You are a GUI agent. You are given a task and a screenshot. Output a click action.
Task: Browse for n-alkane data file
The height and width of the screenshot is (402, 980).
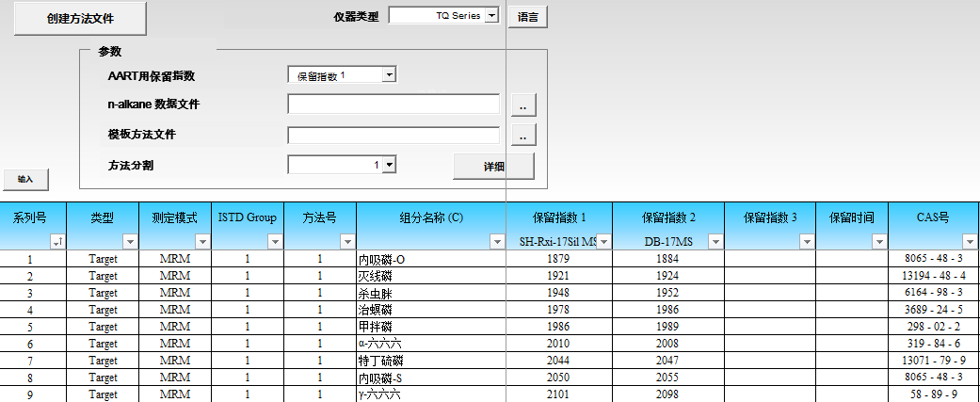coord(522,105)
